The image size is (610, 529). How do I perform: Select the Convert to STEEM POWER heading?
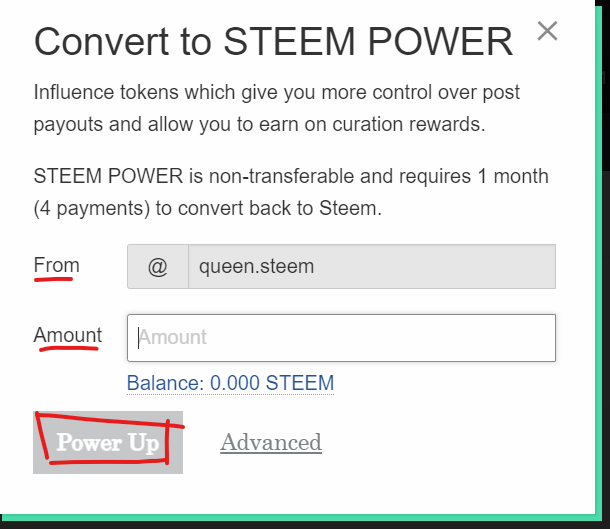click(x=273, y=41)
